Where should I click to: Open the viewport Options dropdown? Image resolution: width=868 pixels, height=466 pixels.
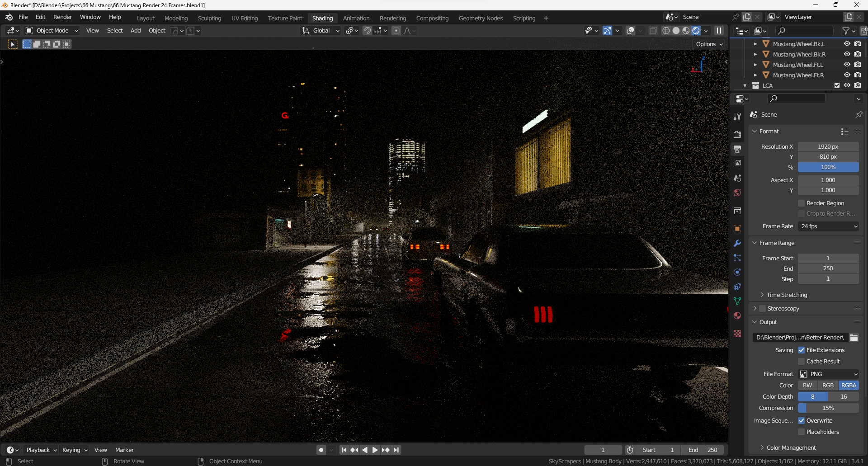point(709,44)
